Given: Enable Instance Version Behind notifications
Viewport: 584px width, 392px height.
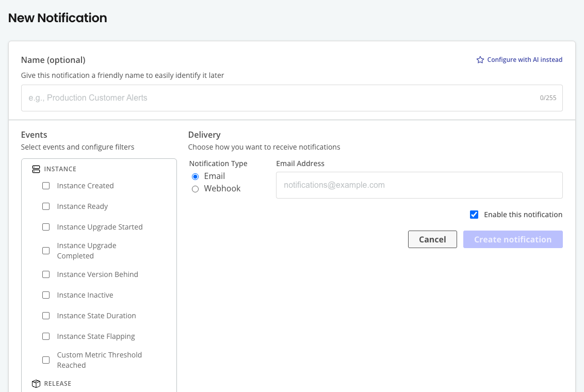Looking at the screenshot, I should 45,274.
